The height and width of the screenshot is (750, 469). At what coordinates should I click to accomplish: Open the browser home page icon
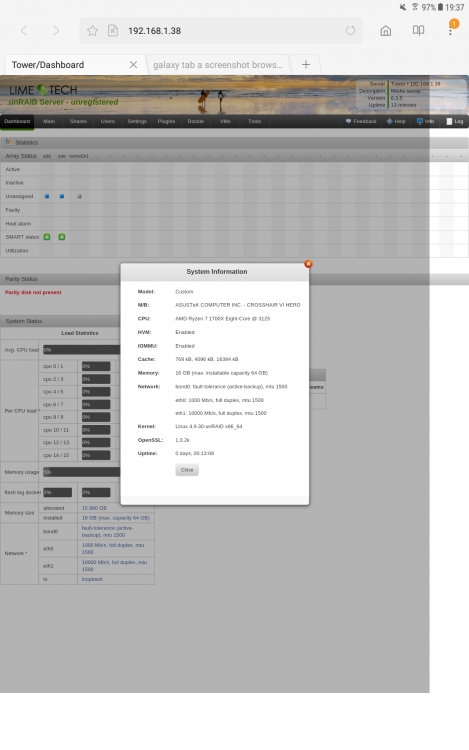pyautogui.click(x=385, y=31)
